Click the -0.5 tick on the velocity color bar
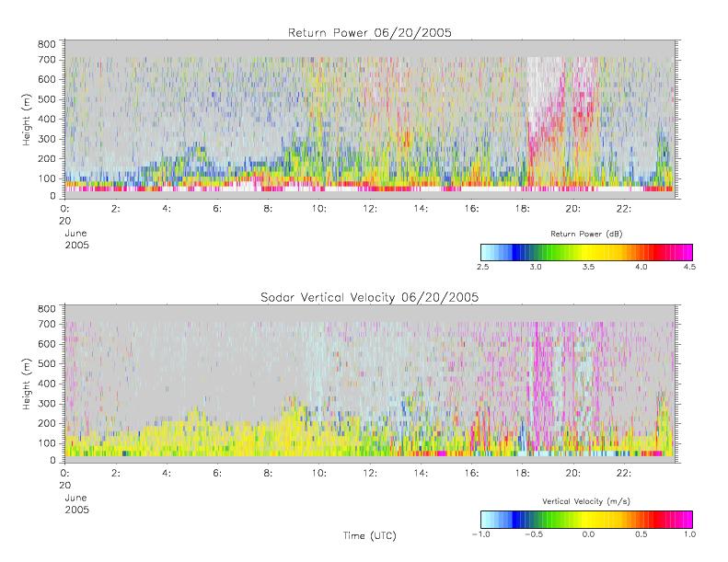 (x=534, y=534)
